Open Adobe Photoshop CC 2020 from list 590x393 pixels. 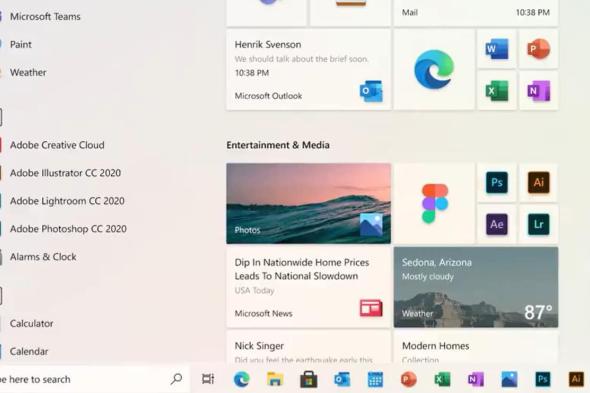(x=68, y=228)
